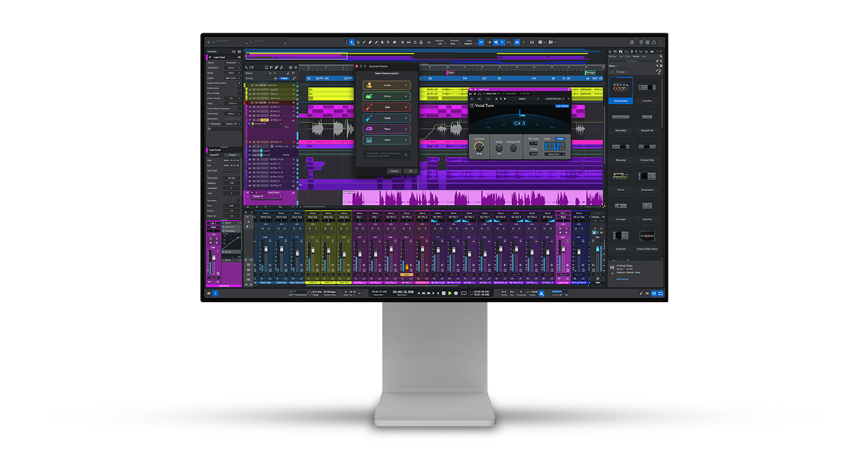Open the Vocal Tune tab in plugin window
Screen dimensions: 868x456
click(x=491, y=93)
